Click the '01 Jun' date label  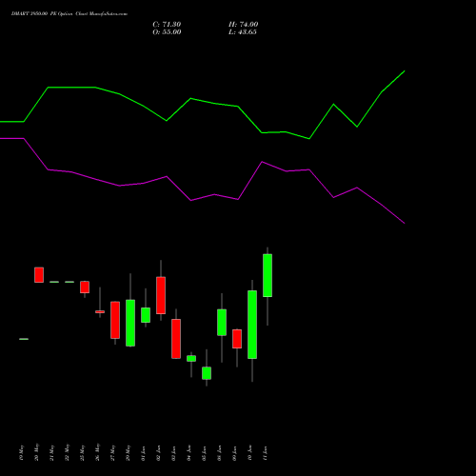click(x=143, y=453)
